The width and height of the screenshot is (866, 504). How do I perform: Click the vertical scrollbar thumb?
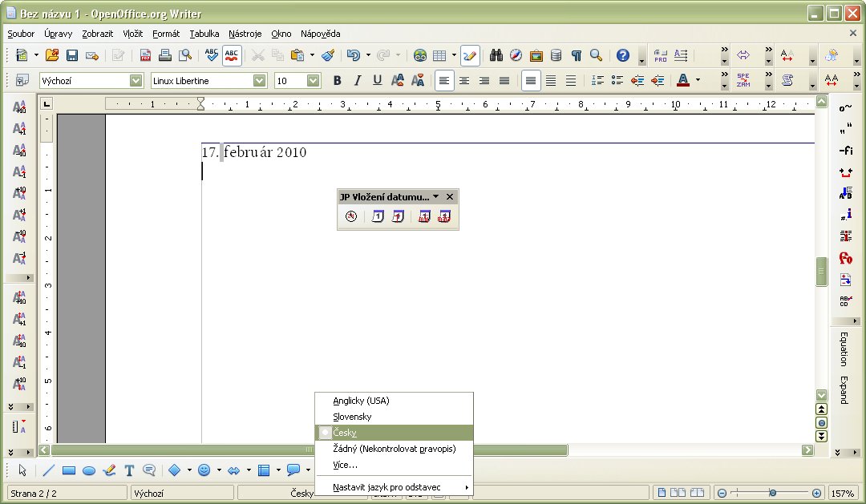(821, 272)
